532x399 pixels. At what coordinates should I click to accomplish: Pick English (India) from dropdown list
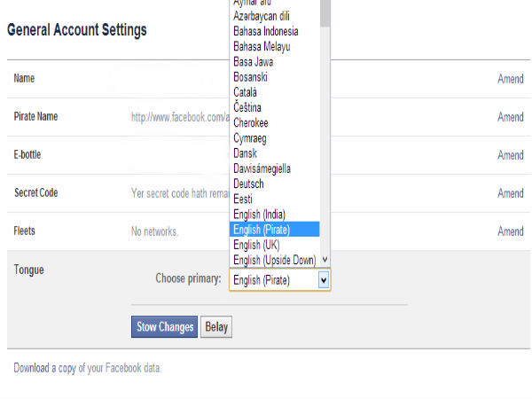[260, 215]
